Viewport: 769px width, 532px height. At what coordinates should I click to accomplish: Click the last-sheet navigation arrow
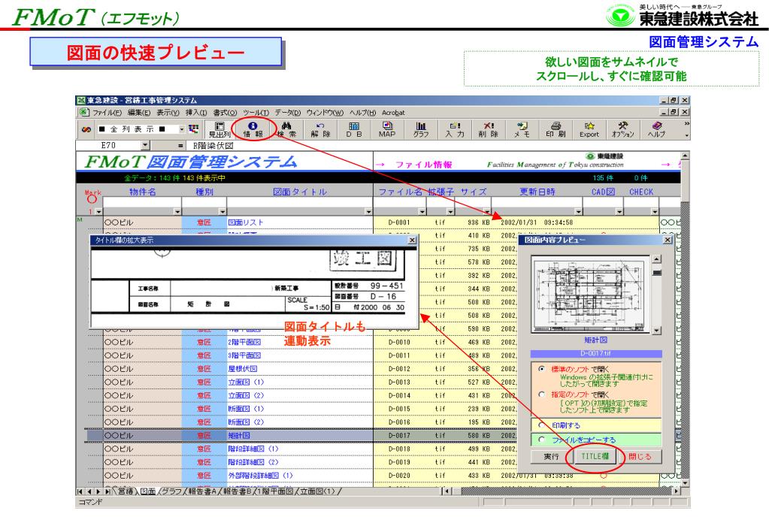point(107,491)
